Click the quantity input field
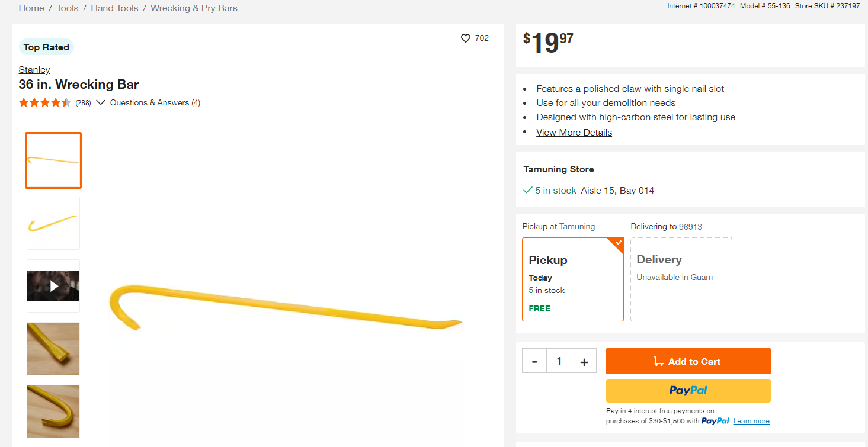The image size is (868, 447). pyautogui.click(x=559, y=361)
